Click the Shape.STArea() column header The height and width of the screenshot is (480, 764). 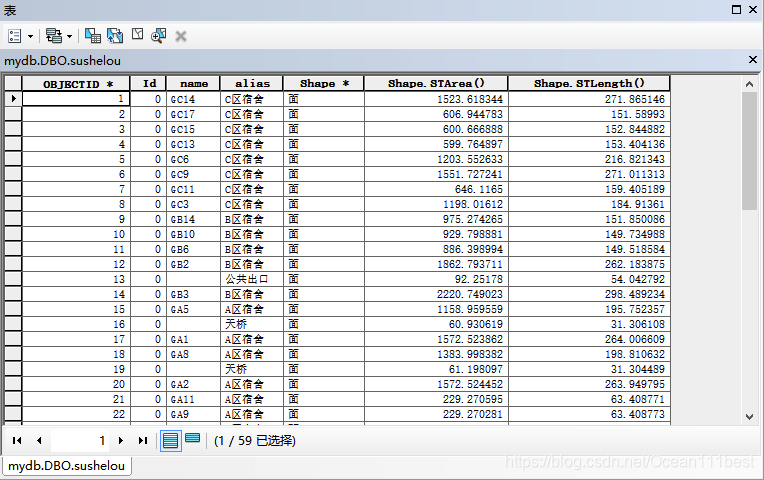(x=436, y=84)
